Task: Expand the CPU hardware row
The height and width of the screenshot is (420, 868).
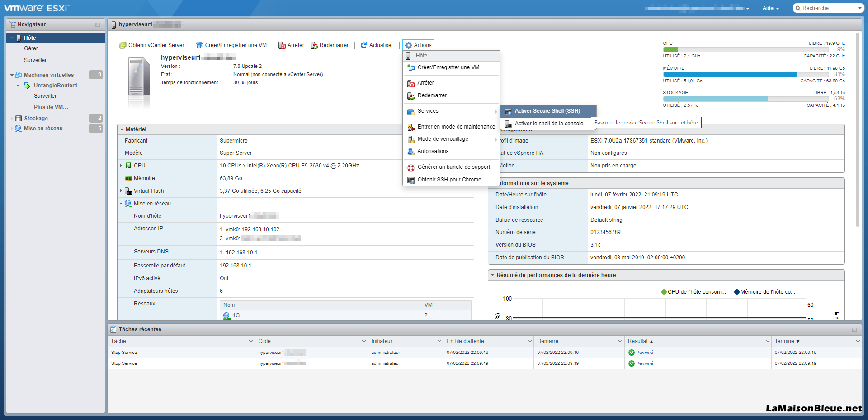Action: click(121, 166)
